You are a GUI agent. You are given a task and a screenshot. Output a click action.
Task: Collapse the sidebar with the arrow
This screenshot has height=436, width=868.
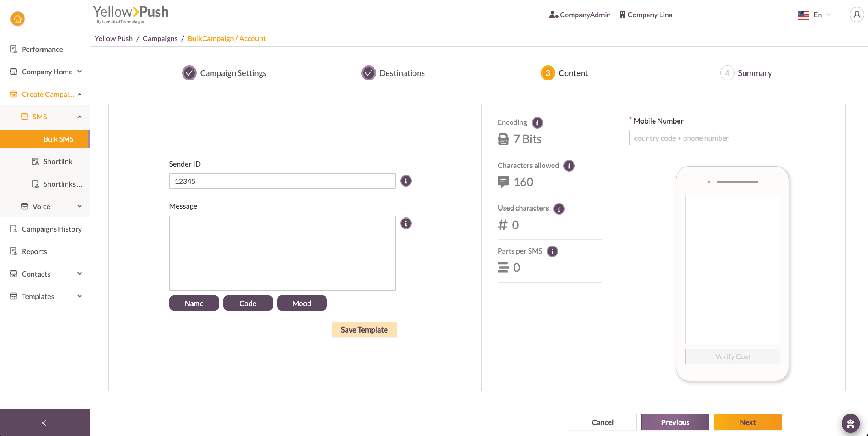click(45, 422)
